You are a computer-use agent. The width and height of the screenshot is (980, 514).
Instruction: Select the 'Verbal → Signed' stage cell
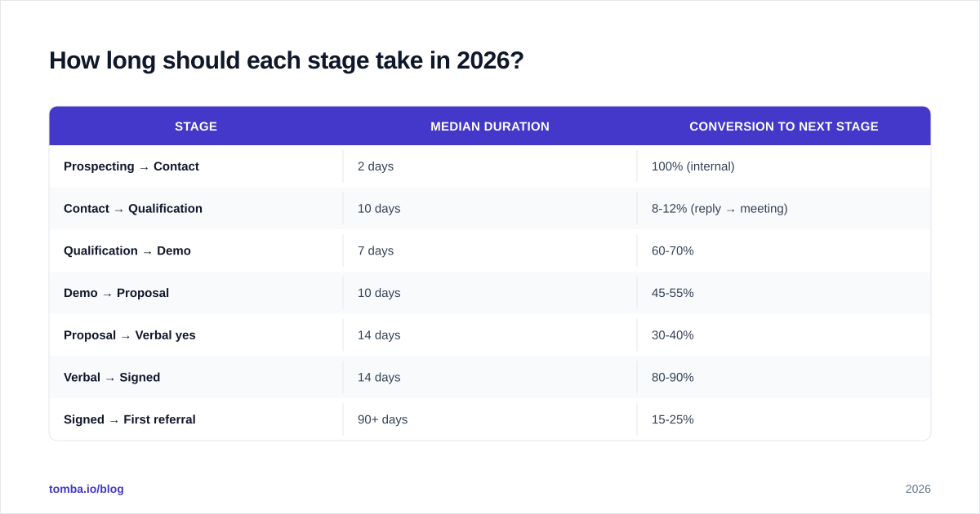(x=196, y=378)
